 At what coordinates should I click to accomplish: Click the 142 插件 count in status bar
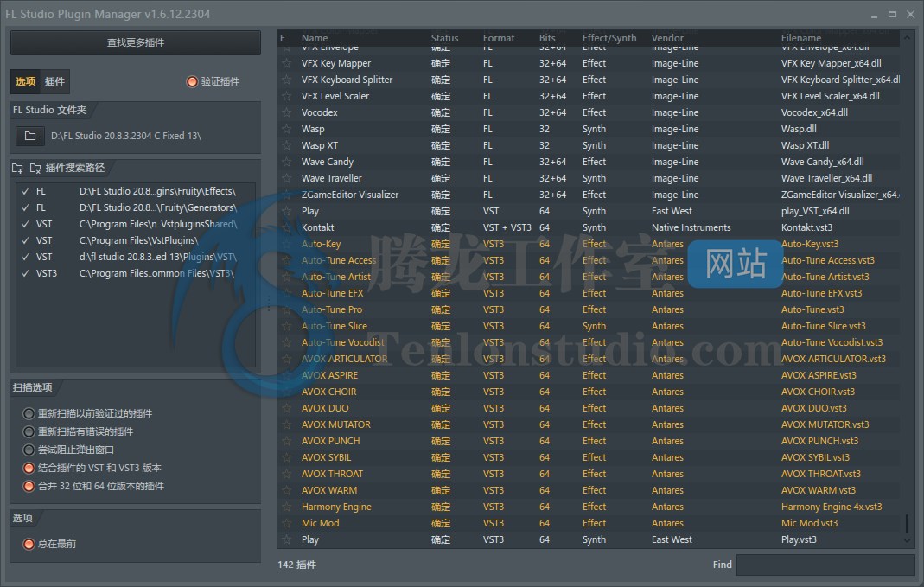tap(297, 565)
